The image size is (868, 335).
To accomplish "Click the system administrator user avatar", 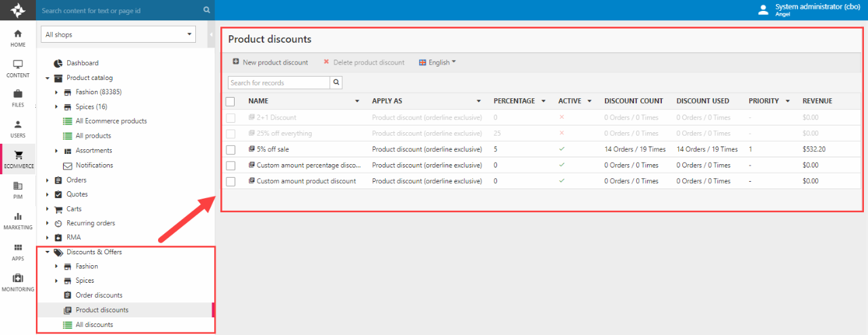I will 763,9.
